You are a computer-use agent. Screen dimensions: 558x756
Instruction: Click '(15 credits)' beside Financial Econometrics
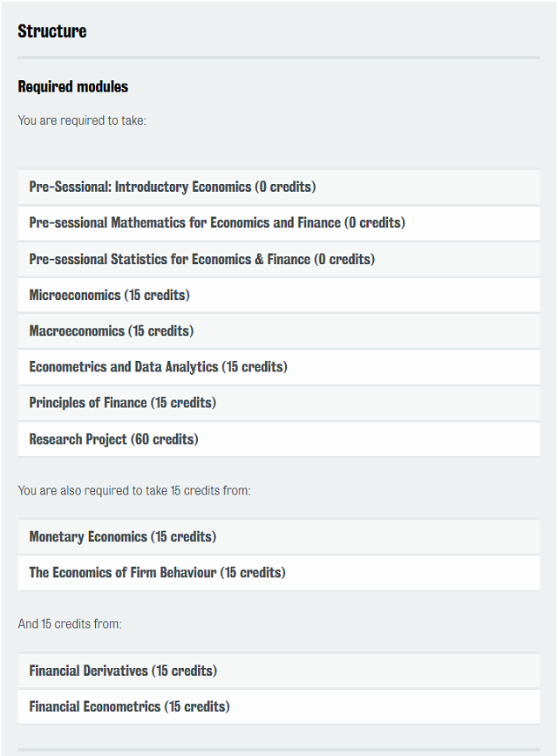coord(197,707)
